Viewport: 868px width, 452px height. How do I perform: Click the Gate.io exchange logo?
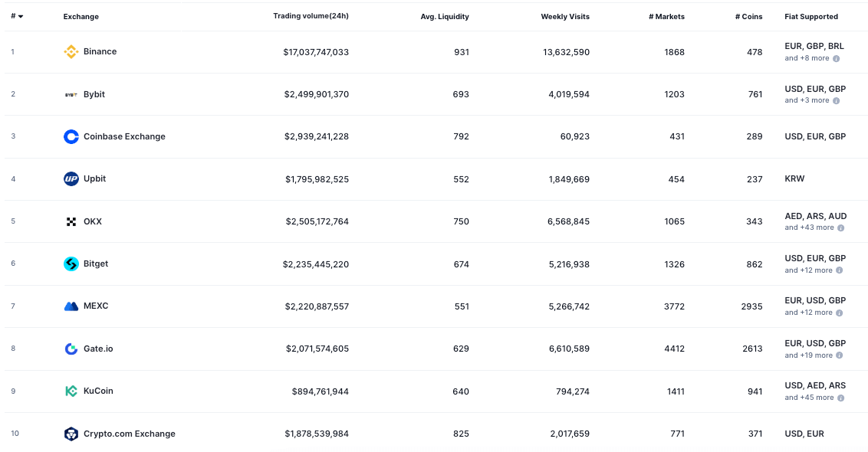[x=71, y=349]
